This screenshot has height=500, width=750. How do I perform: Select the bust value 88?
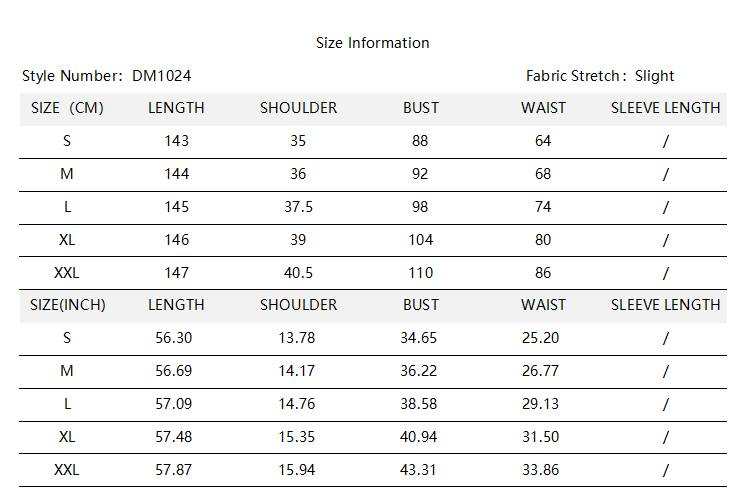(420, 141)
